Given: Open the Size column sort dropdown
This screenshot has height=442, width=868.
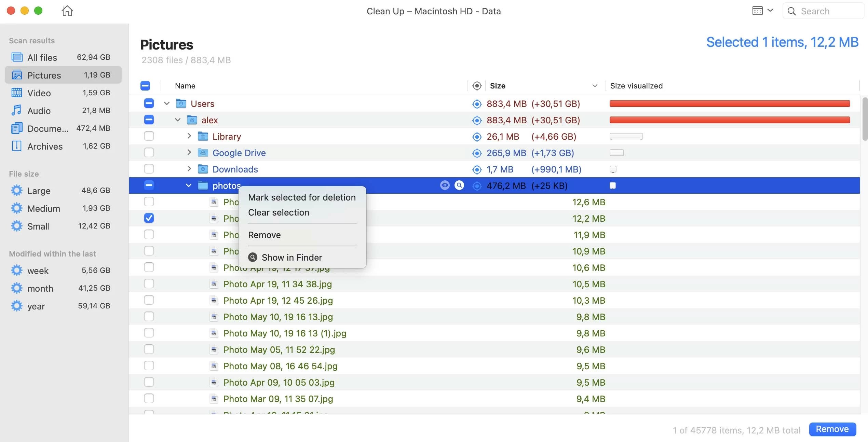Looking at the screenshot, I should tap(595, 85).
